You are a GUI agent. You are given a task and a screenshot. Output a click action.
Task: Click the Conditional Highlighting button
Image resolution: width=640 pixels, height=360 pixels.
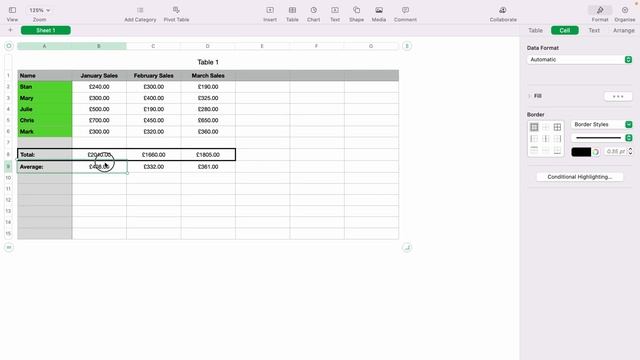(x=580, y=177)
